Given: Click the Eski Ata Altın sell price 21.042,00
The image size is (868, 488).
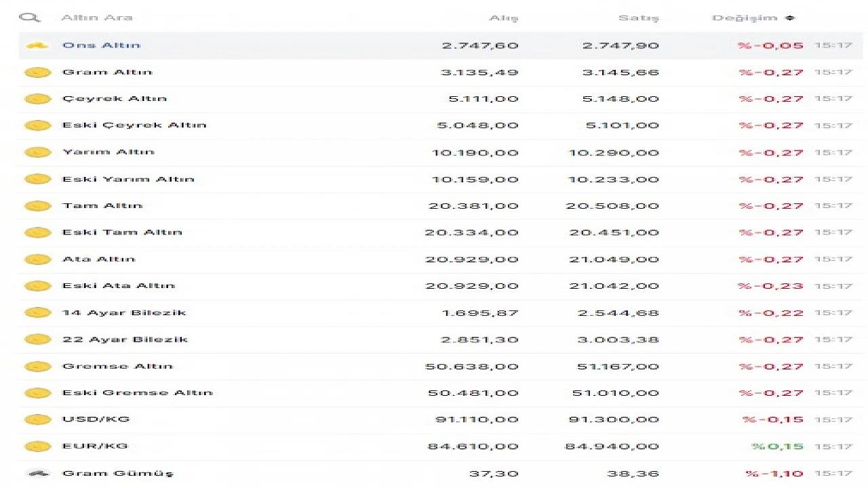Looking at the screenshot, I should click(614, 286).
